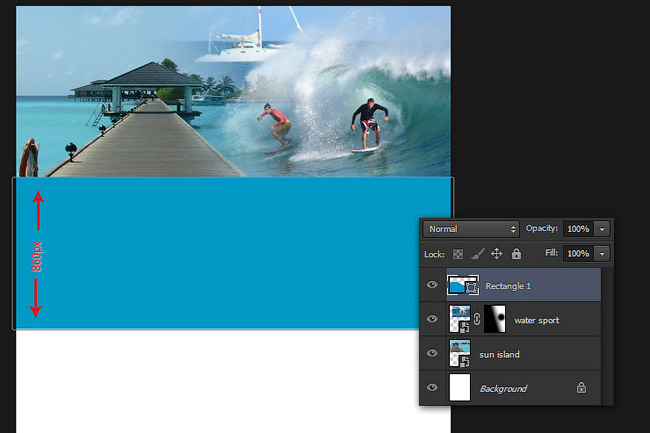Click the lock image pixels brush icon
650x433 pixels.
click(x=478, y=254)
